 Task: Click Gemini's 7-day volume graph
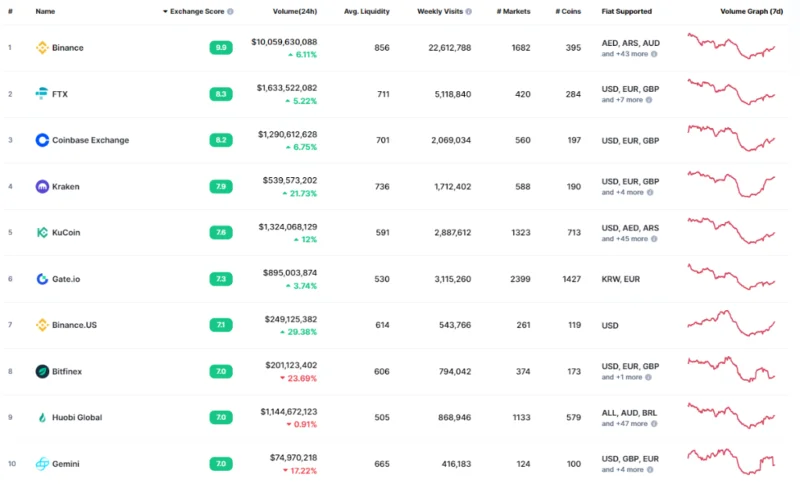[731, 462]
